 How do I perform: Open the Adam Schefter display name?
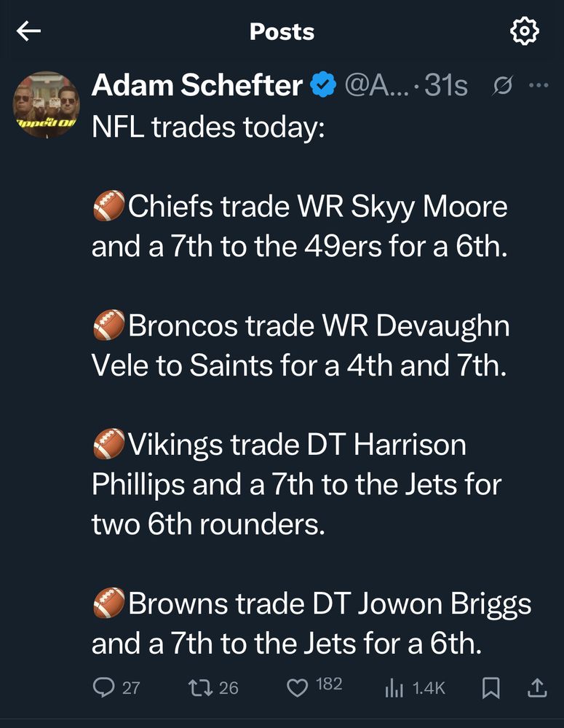pos(197,85)
